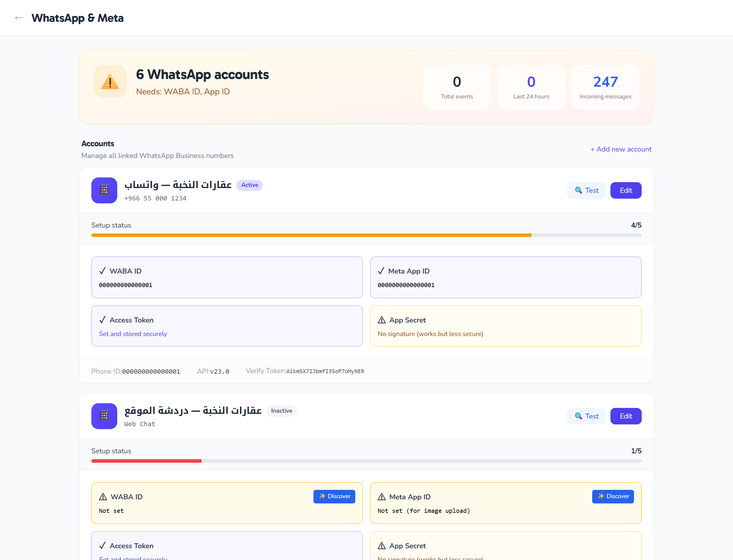
Task: Click the WABA ID value 000000000000001
Action: 126,285
